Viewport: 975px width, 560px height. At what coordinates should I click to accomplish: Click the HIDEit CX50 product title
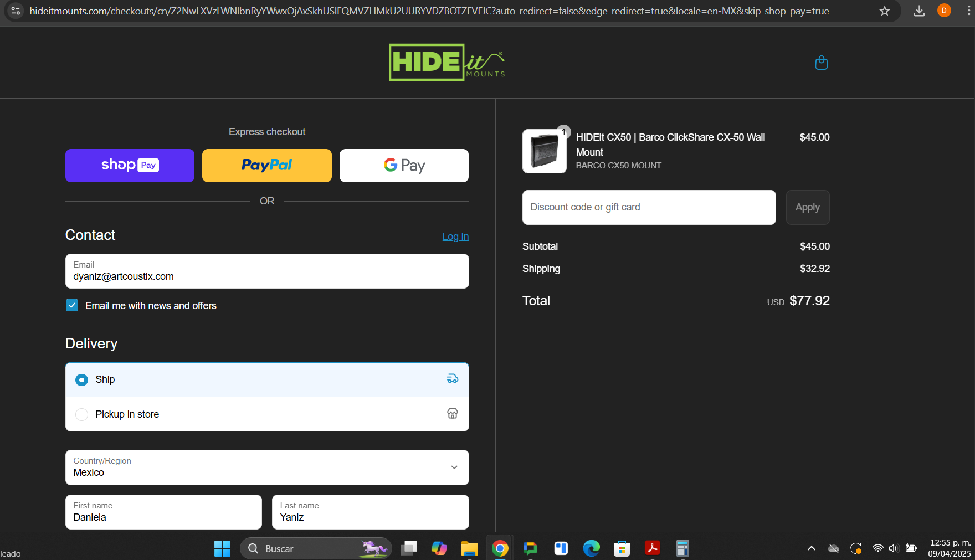coord(670,145)
